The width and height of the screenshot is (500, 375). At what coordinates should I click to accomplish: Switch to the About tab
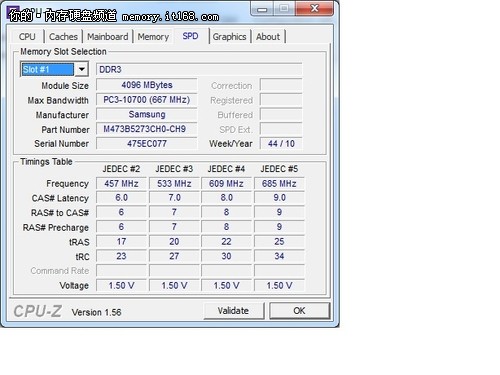point(268,37)
